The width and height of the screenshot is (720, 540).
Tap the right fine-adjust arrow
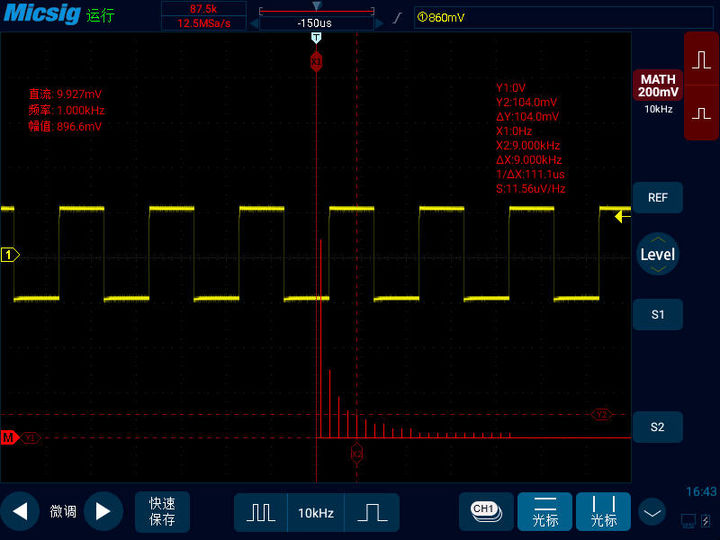103,512
